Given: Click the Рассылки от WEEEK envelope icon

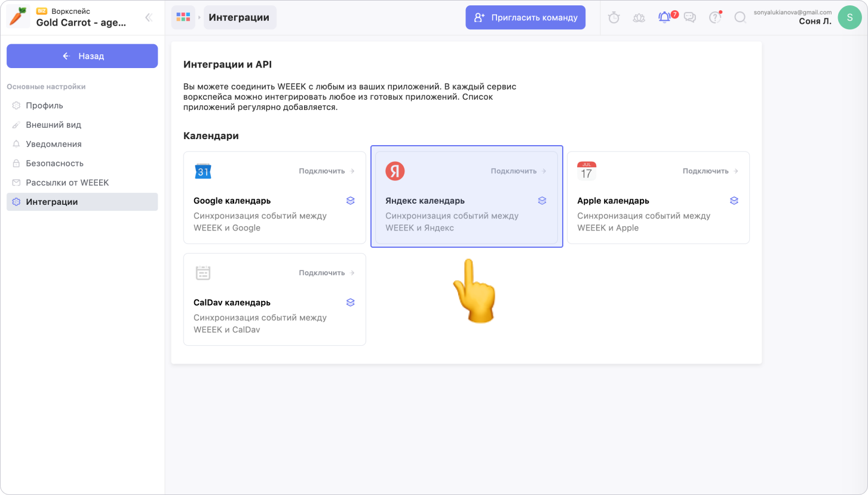Looking at the screenshot, I should (x=16, y=183).
